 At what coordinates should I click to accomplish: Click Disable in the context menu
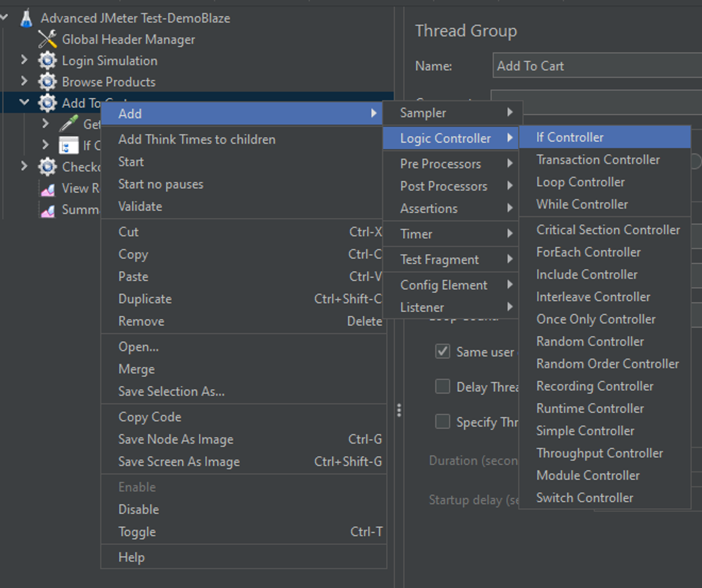click(x=244, y=509)
